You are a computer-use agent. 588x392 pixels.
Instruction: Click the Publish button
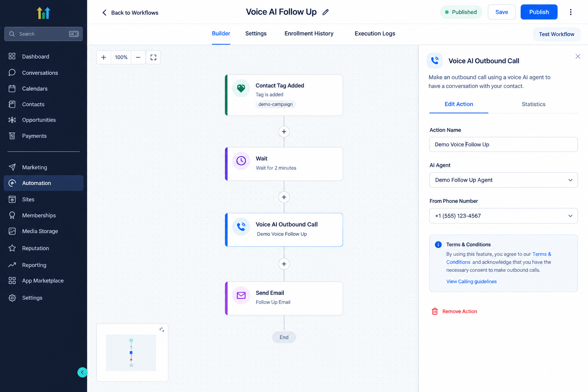point(539,12)
